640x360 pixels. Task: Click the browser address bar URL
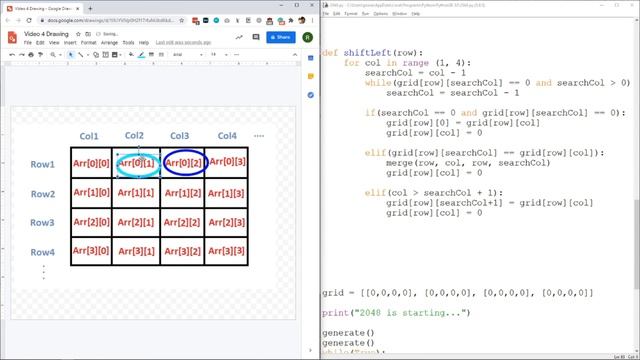pyautogui.click(x=111, y=20)
